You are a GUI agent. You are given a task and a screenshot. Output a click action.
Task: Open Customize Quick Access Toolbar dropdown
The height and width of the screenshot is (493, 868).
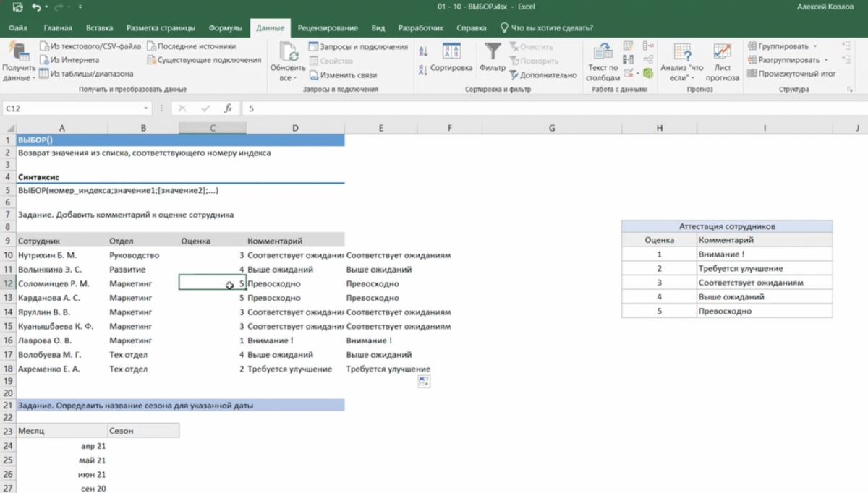[82, 7]
